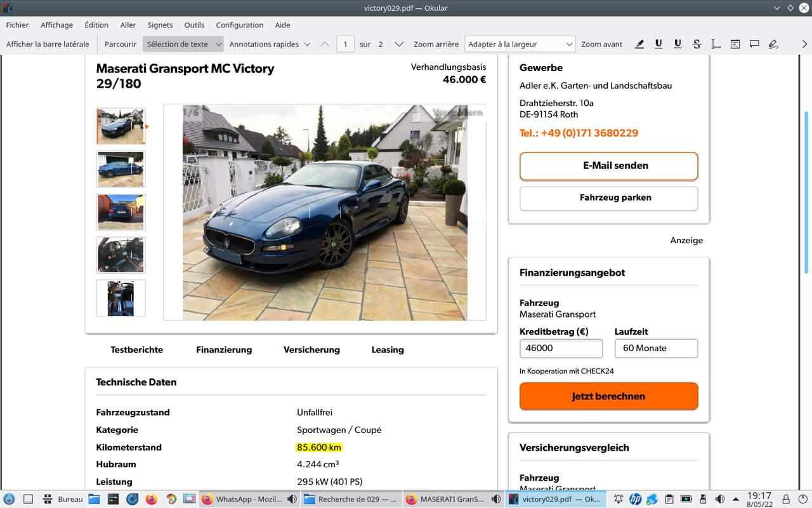
Task: Click the fourth interior thumbnail
Action: point(121,255)
